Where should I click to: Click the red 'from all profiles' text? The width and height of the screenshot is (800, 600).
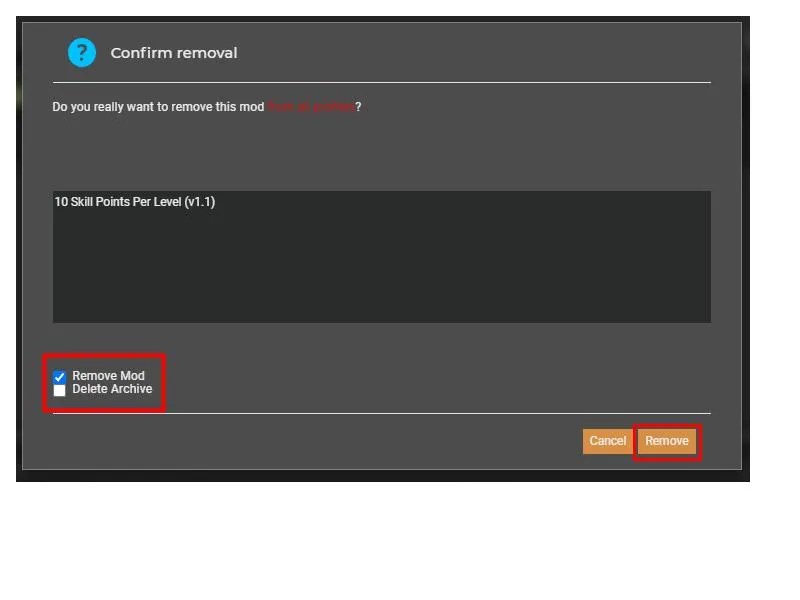pos(311,107)
